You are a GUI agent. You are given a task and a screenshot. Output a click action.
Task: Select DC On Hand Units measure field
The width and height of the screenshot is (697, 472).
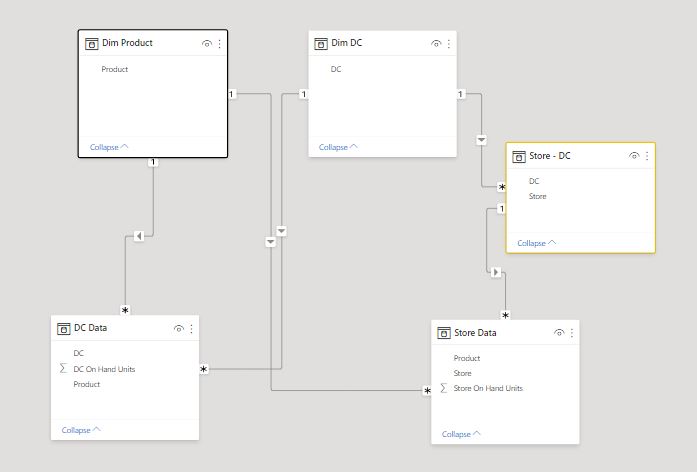tap(104, 369)
